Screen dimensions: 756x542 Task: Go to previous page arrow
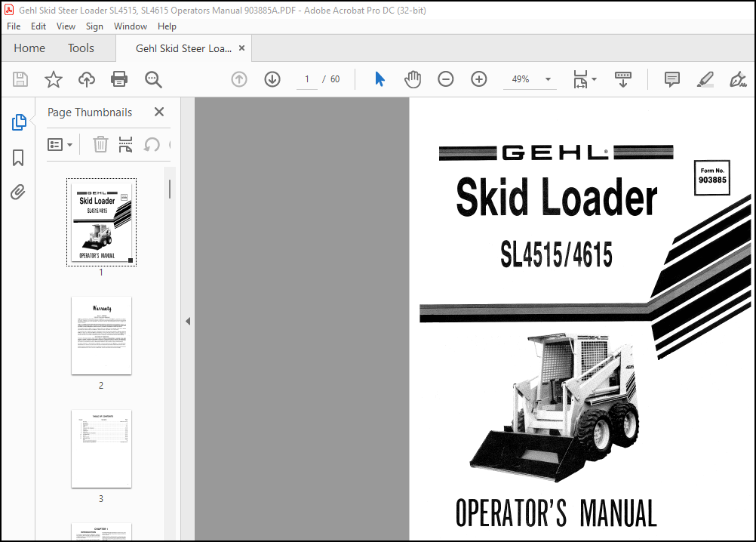click(x=239, y=79)
